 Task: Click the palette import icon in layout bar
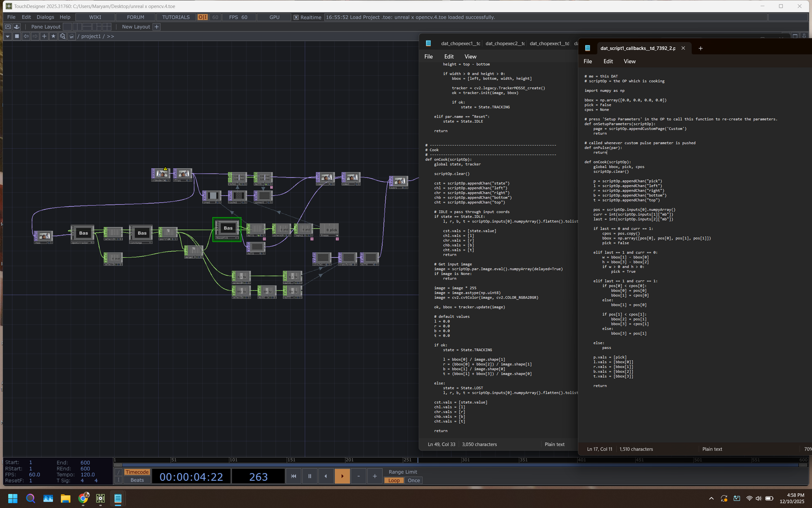point(17,27)
